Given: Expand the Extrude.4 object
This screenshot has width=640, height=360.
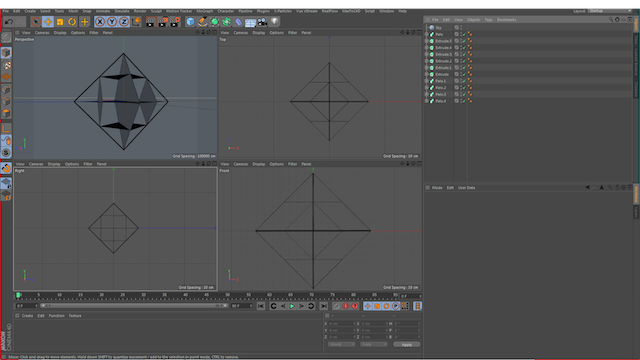Looking at the screenshot, I should (x=427, y=48).
